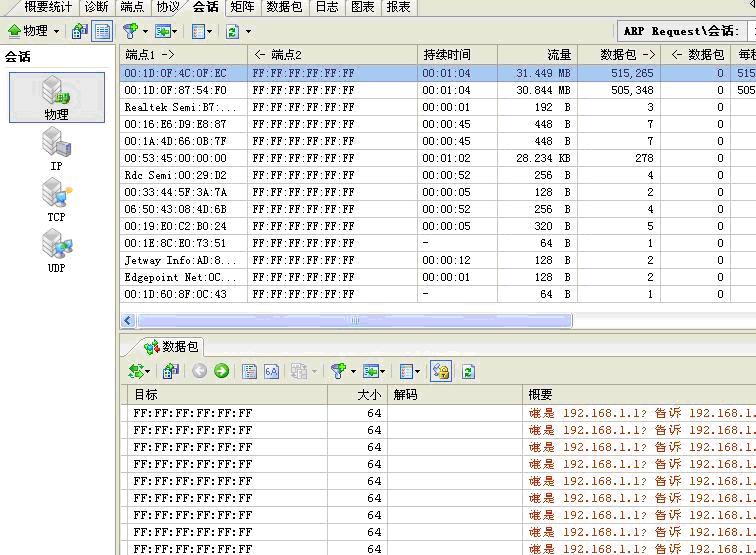Open the 物理 dropdown in top toolbar
The image size is (756, 555).
tap(33, 31)
